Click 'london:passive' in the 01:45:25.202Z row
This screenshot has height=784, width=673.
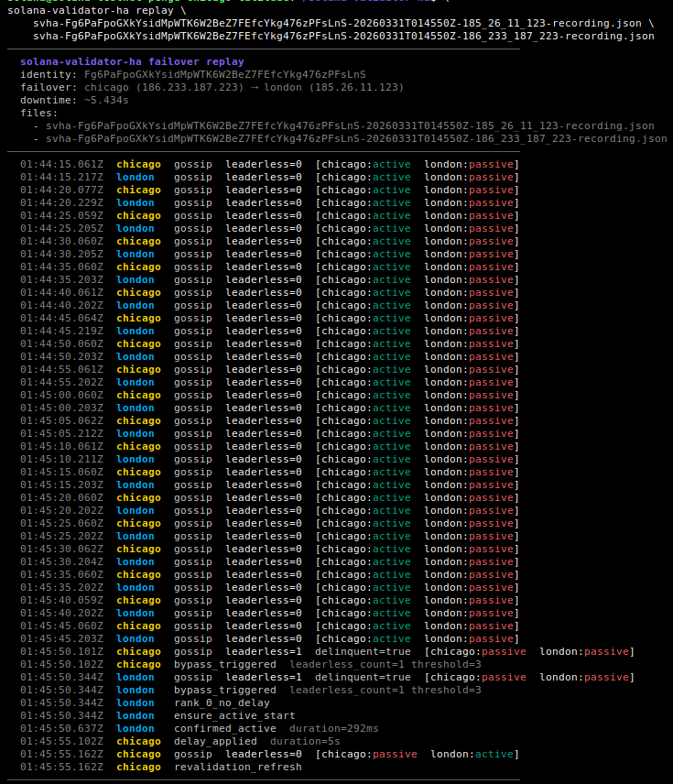[x=469, y=536]
